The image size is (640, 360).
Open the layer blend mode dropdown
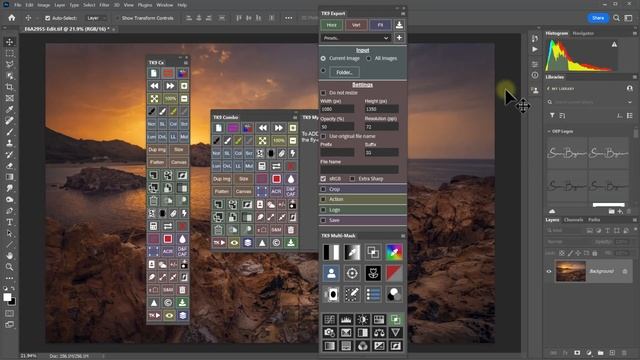[569, 242]
